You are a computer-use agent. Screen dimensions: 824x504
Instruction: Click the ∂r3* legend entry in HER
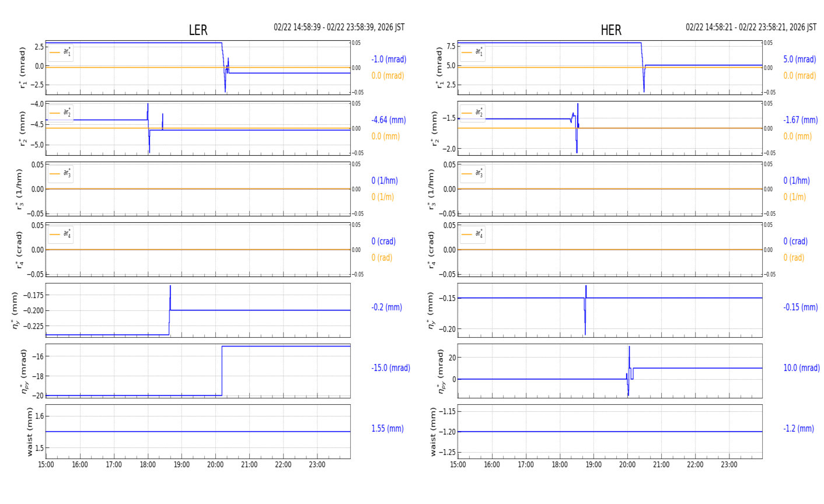tap(473, 174)
